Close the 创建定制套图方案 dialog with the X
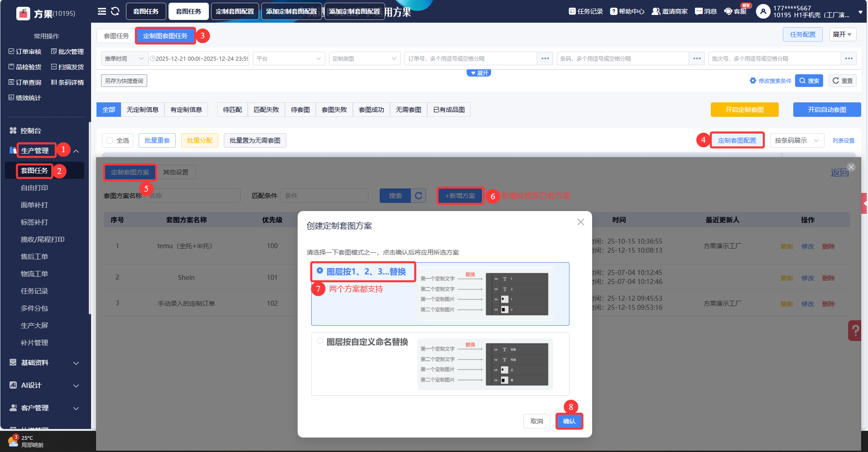868x452 pixels. click(x=581, y=222)
